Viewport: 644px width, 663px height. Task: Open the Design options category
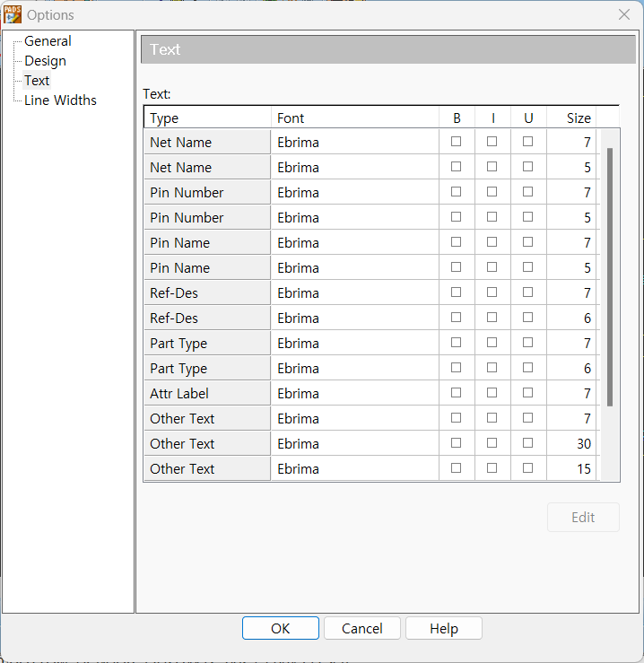45,61
